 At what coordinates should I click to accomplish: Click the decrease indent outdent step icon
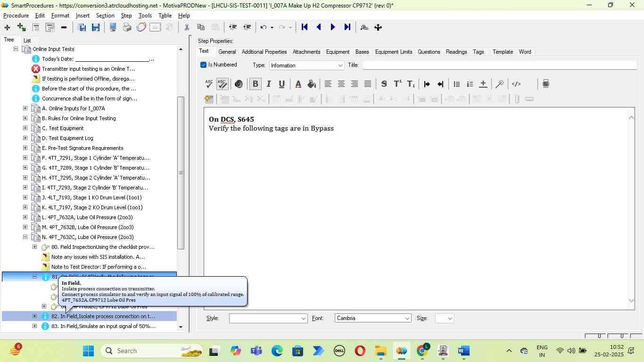[x=232, y=27]
